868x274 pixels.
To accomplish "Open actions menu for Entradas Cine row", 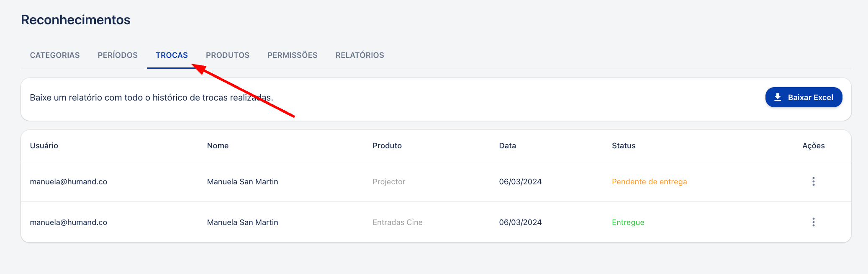I will tap(813, 222).
